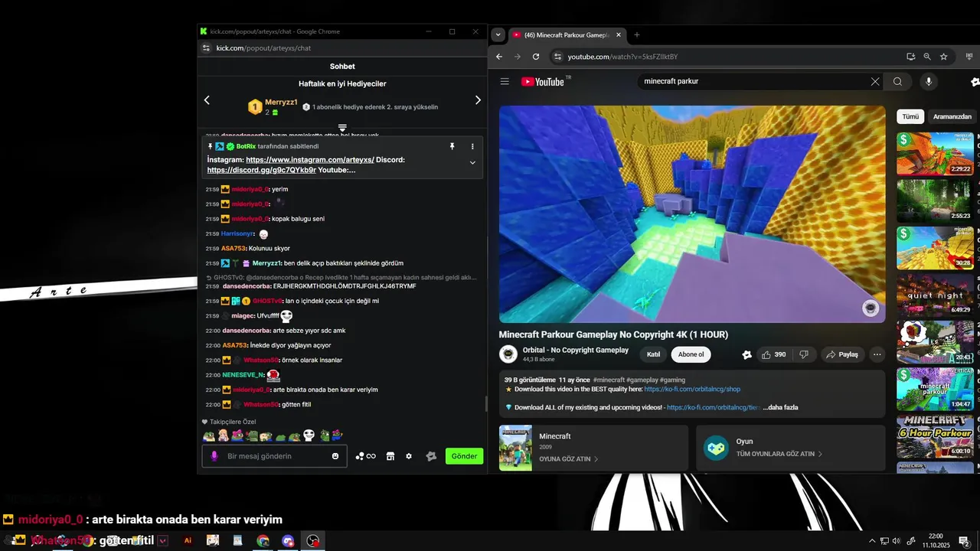
Task: Click the 'Katıl' join button
Action: [x=653, y=354]
